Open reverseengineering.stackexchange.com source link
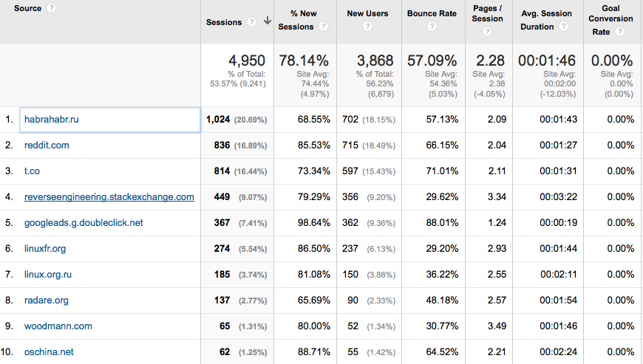Image resolution: width=643 pixels, height=364 pixels. [109, 196]
